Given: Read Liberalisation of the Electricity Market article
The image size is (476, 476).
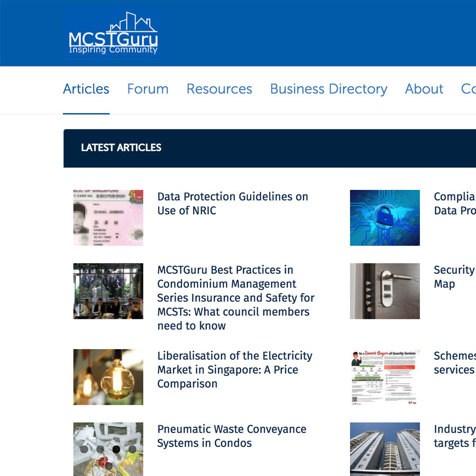Looking at the screenshot, I should tap(235, 370).
